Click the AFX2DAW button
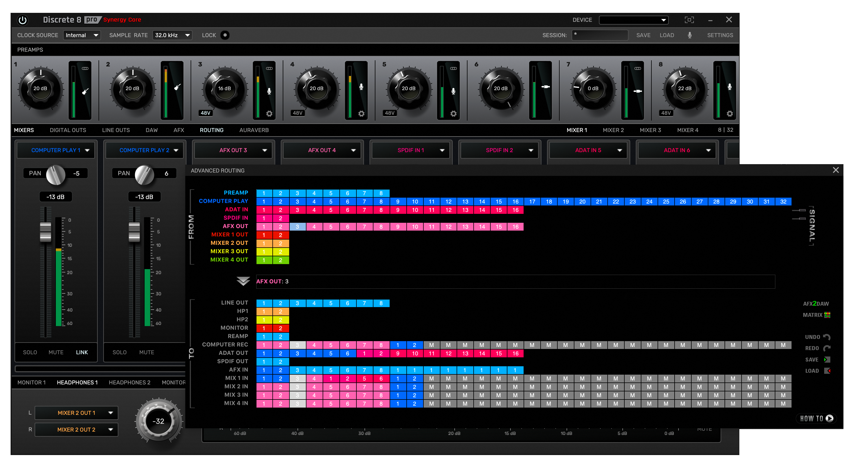The height and width of the screenshot is (469, 868). [816, 303]
